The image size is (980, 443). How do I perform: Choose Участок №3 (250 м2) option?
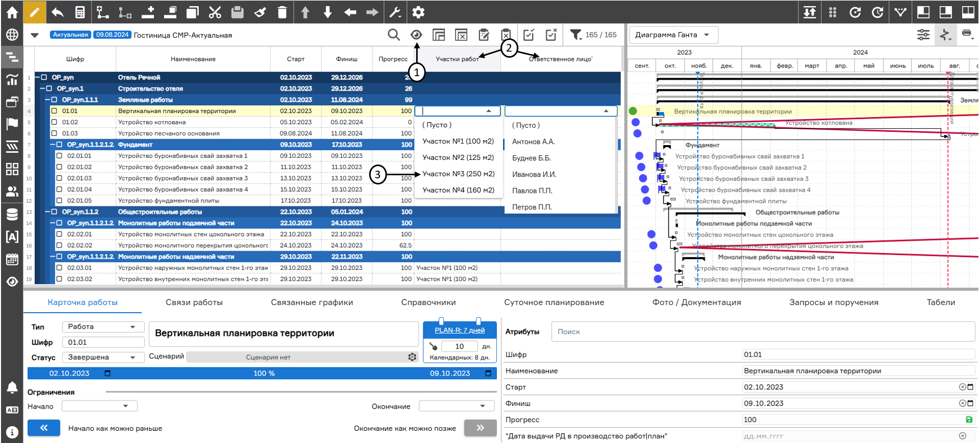[459, 174]
